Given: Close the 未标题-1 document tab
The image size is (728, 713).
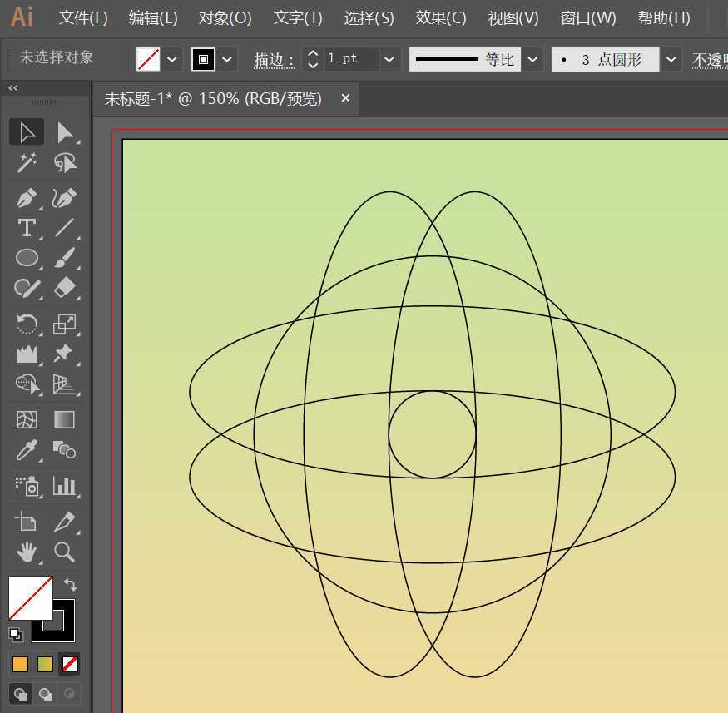Looking at the screenshot, I should (345, 98).
